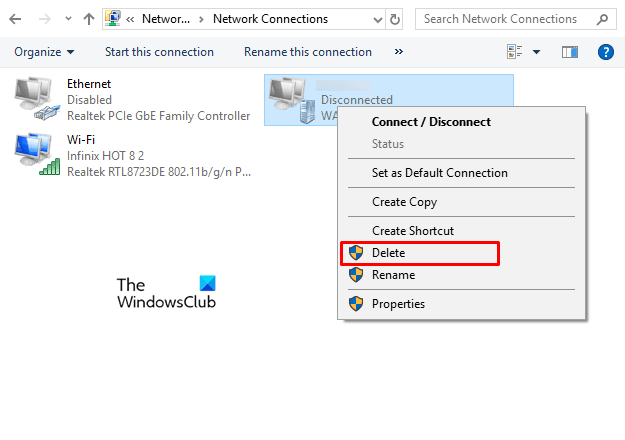Select the Wi-Fi adapter icon
The image size is (625, 440).
click(36, 155)
